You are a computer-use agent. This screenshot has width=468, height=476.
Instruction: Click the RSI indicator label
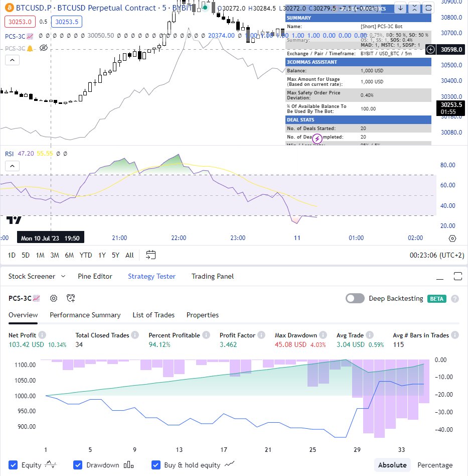coord(9,154)
